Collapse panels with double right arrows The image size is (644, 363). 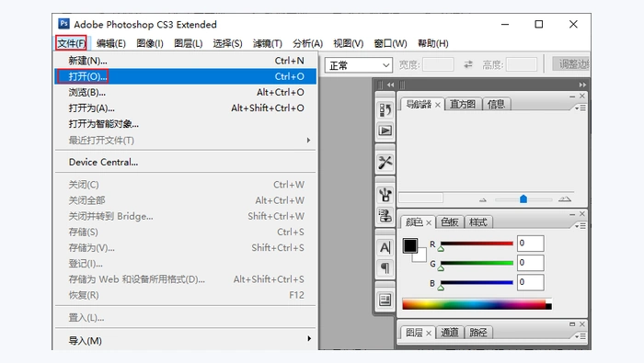[582, 85]
